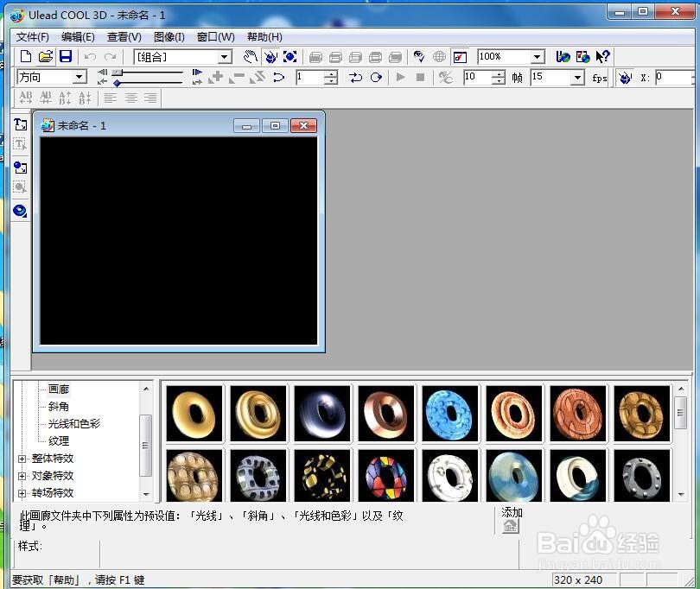Select 斜角 in the gallery tree
This screenshot has height=589, width=700.
59,407
